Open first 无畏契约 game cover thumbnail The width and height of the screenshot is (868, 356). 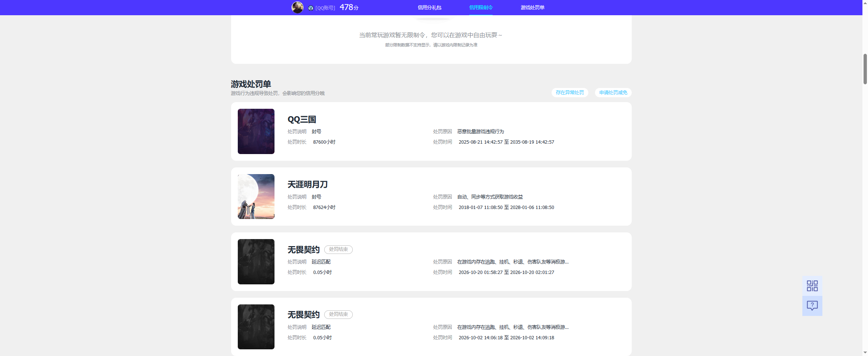click(256, 262)
